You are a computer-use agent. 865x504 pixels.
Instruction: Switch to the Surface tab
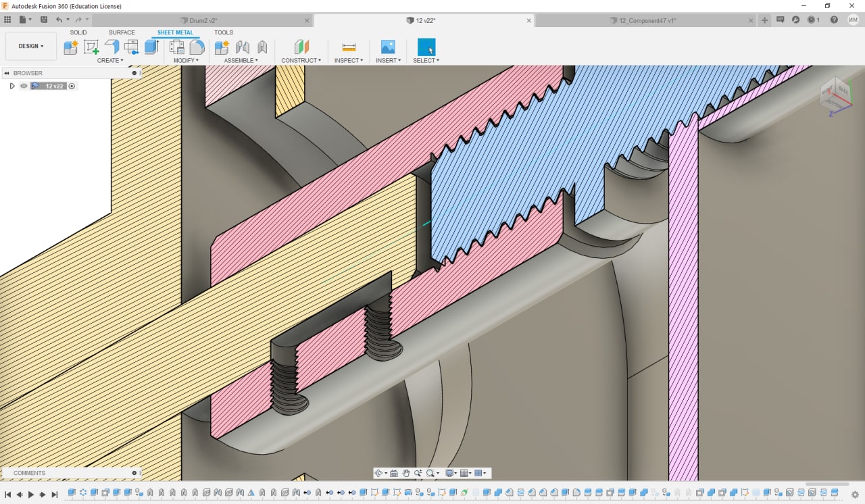coord(122,32)
